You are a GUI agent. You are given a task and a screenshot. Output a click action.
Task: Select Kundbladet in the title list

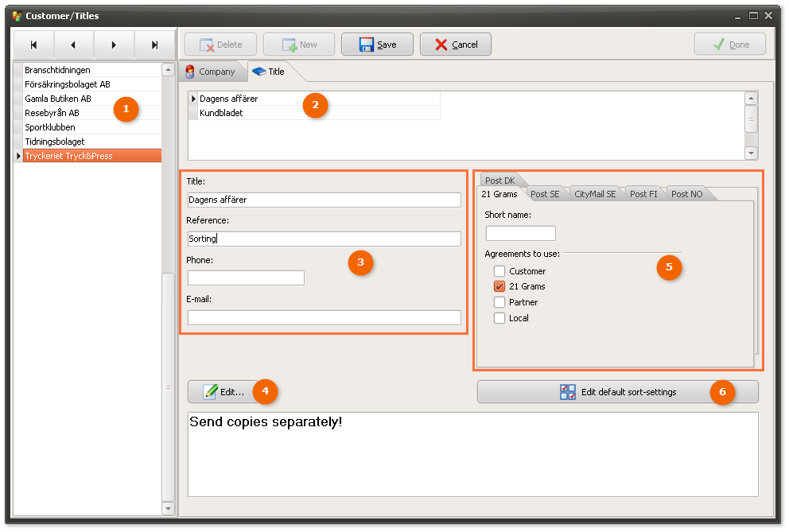coord(221,113)
